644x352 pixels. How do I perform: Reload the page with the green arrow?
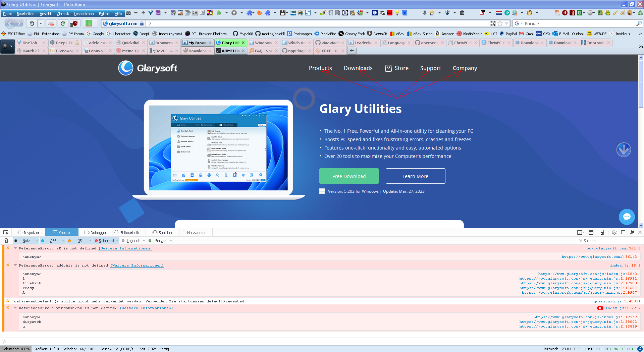click(x=63, y=23)
